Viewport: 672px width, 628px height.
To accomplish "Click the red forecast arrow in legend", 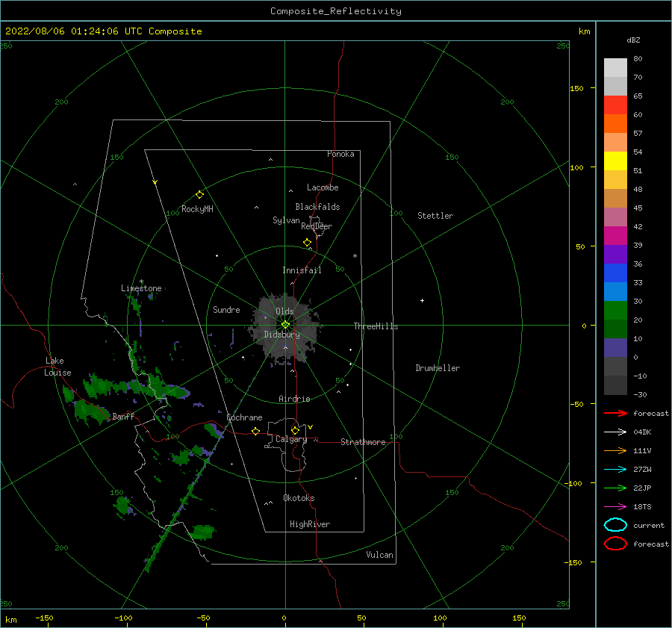I will [615, 413].
